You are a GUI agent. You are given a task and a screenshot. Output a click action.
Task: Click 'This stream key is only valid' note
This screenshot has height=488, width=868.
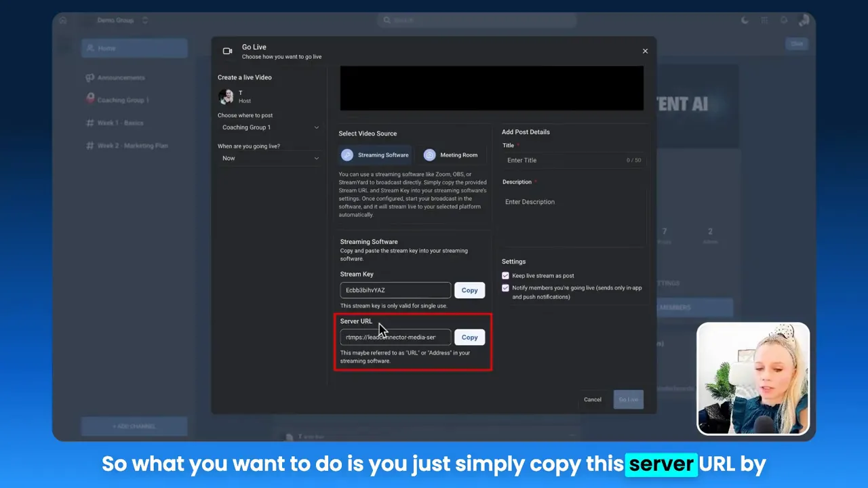[393, 306]
